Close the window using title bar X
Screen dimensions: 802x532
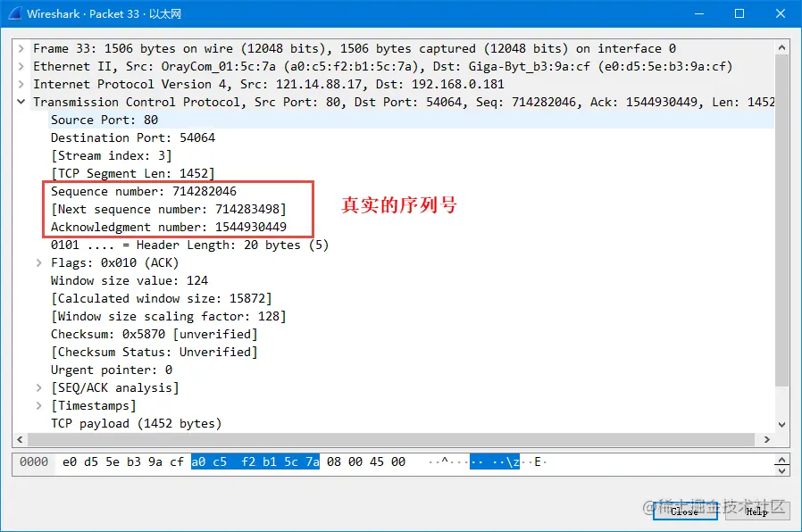coord(781,13)
